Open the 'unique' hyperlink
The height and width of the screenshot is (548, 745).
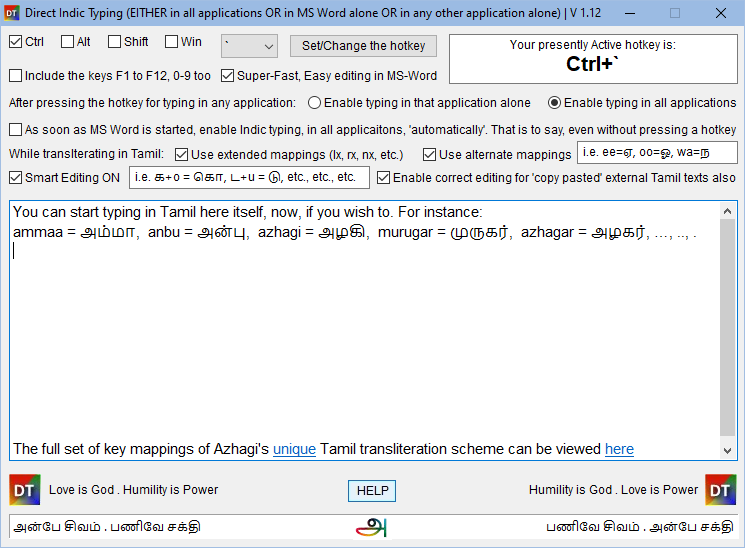click(x=294, y=449)
